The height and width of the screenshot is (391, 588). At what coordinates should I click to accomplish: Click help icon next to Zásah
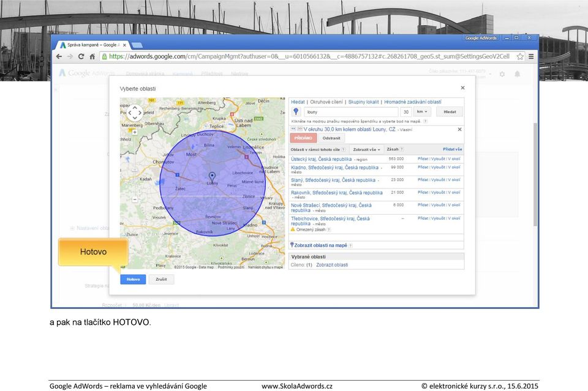402,149
